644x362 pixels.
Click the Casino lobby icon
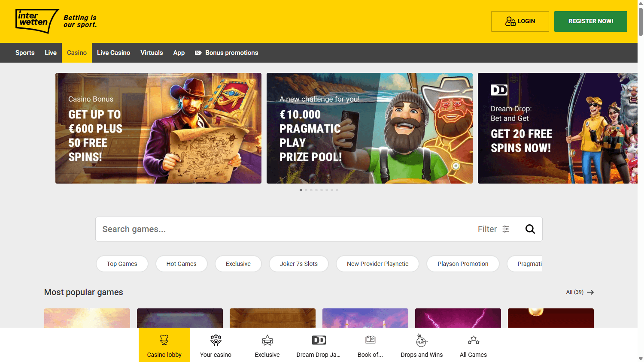tap(164, 340)
